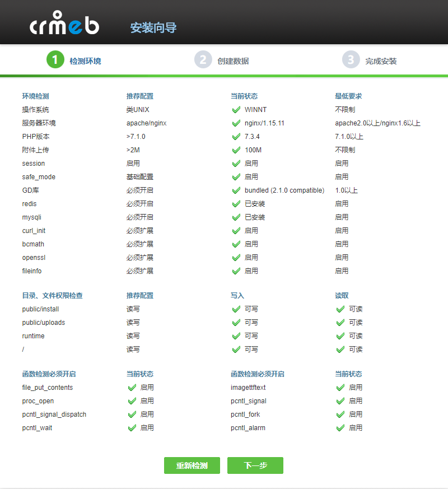The image size is (448, 489).
Task: Click the checkmark in imagettftext row
Action: (340, 388)
